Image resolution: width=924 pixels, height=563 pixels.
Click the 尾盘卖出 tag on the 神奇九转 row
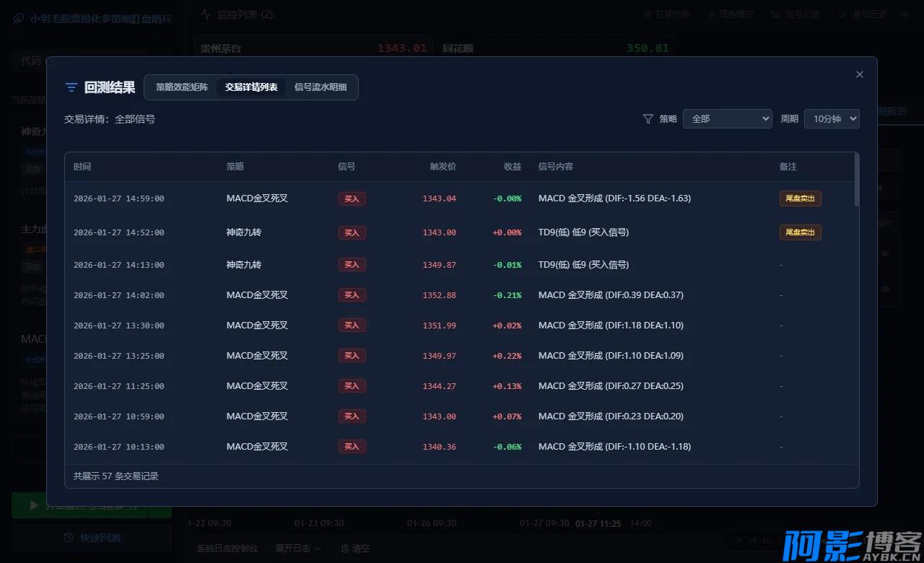click(x=800, y=232)
